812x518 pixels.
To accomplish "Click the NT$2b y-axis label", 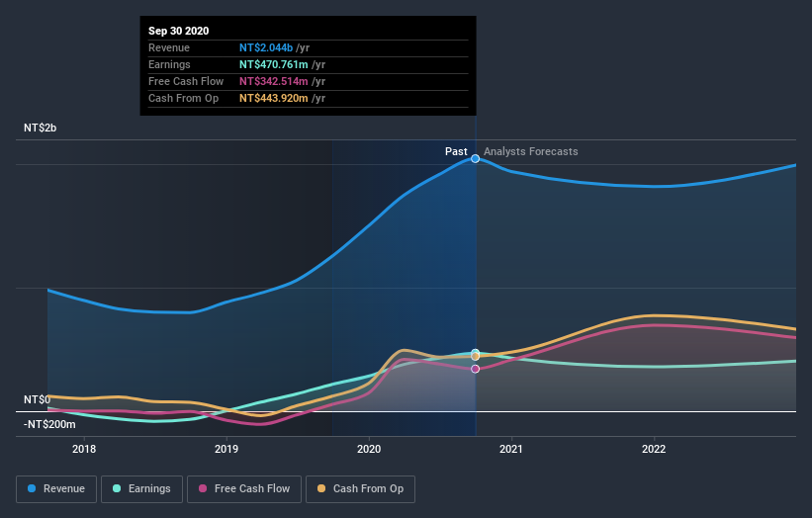I will pyautogui.click(x=40, y=128).
